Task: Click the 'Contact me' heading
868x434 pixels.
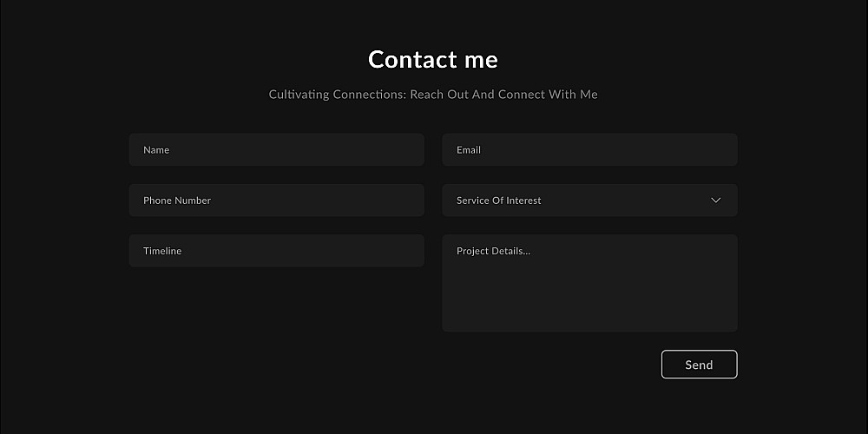Action: 433,59
